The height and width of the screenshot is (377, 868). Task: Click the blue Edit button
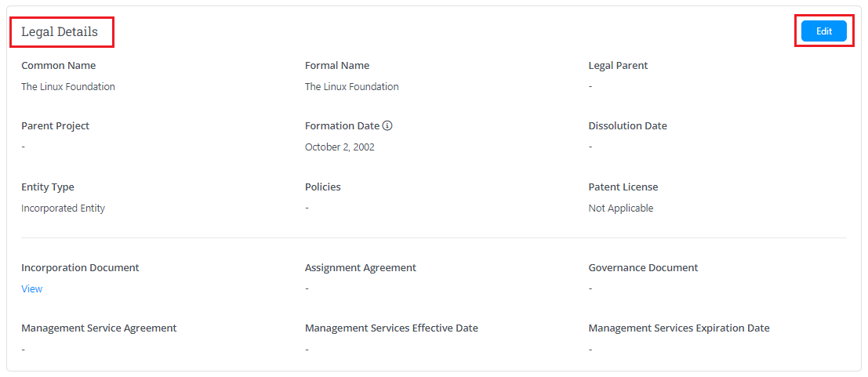[x=823, y=31]
